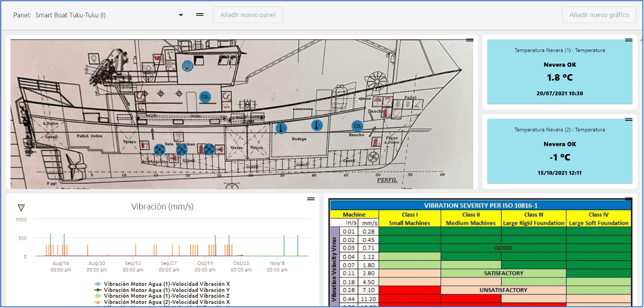Toggle Vibración Motor Agua (1) Velocidad Y series
Screen dimensions: 644x308
point(167,290)
